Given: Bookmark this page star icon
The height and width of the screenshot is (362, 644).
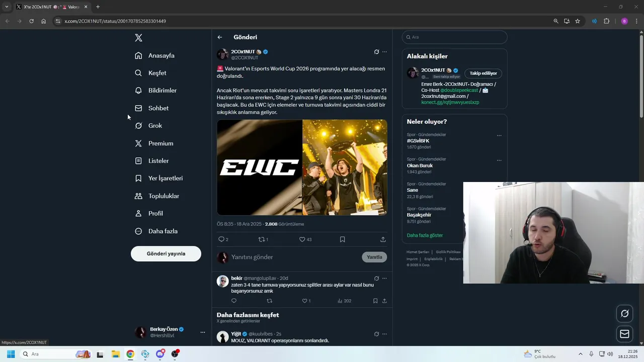Looking at the screenshot, I should click(578, 21).
